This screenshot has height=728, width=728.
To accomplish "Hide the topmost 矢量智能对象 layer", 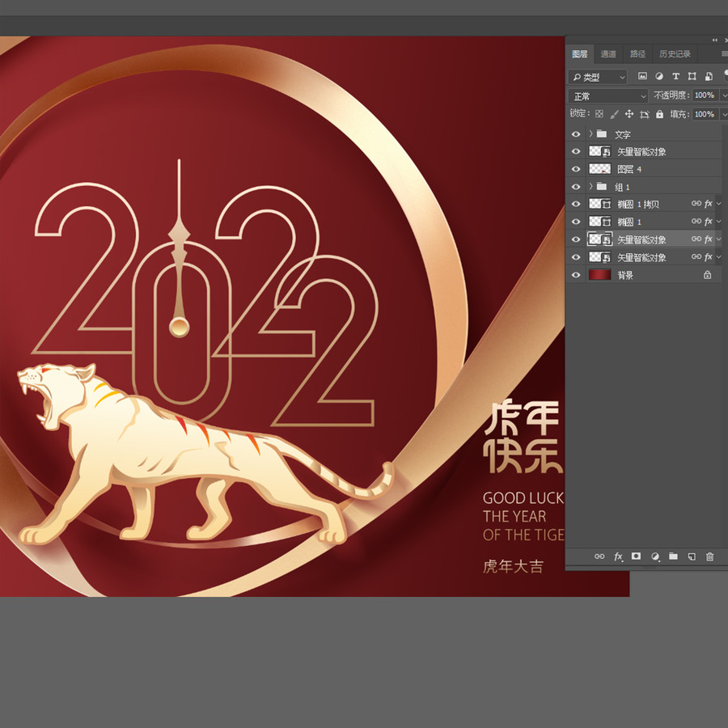I will tap(576, 151).
